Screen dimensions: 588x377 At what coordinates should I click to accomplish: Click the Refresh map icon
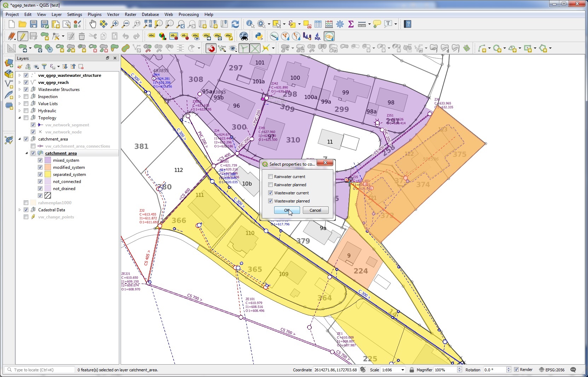click(x=235, y=24)
